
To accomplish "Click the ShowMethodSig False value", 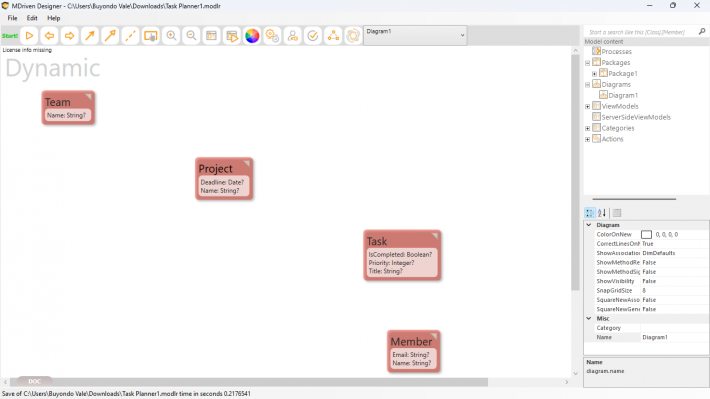I will (674, 272).
